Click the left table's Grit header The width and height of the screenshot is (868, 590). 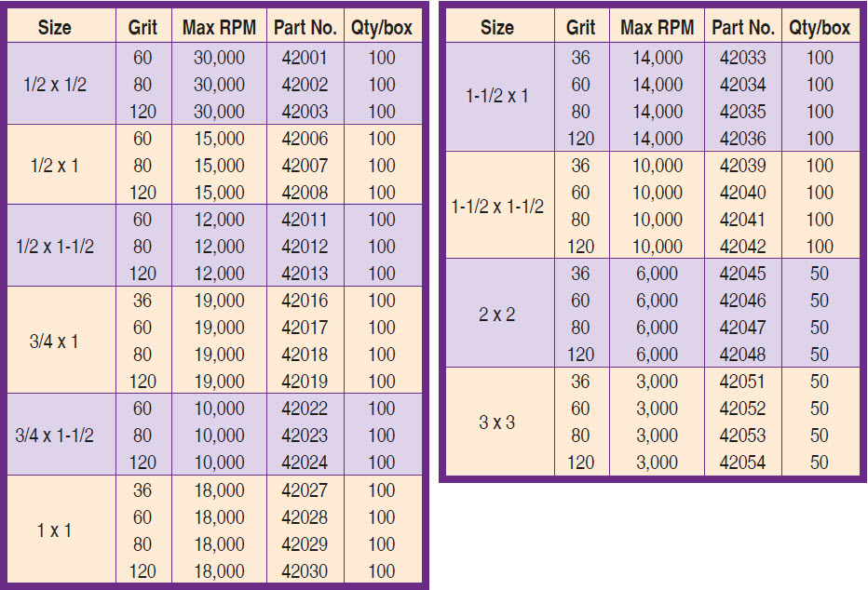142,28
